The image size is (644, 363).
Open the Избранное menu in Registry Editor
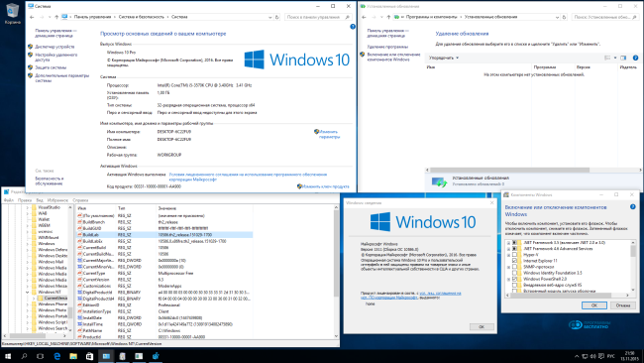coord(57,200)
